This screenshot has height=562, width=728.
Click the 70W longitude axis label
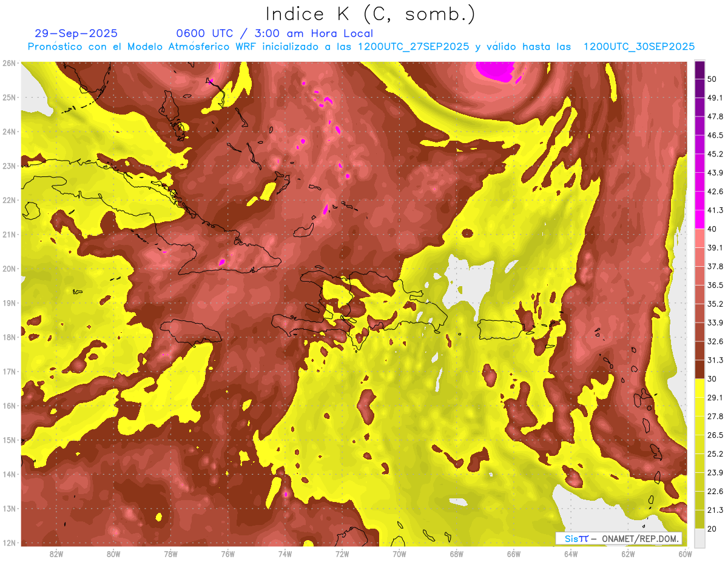[399, 554]
